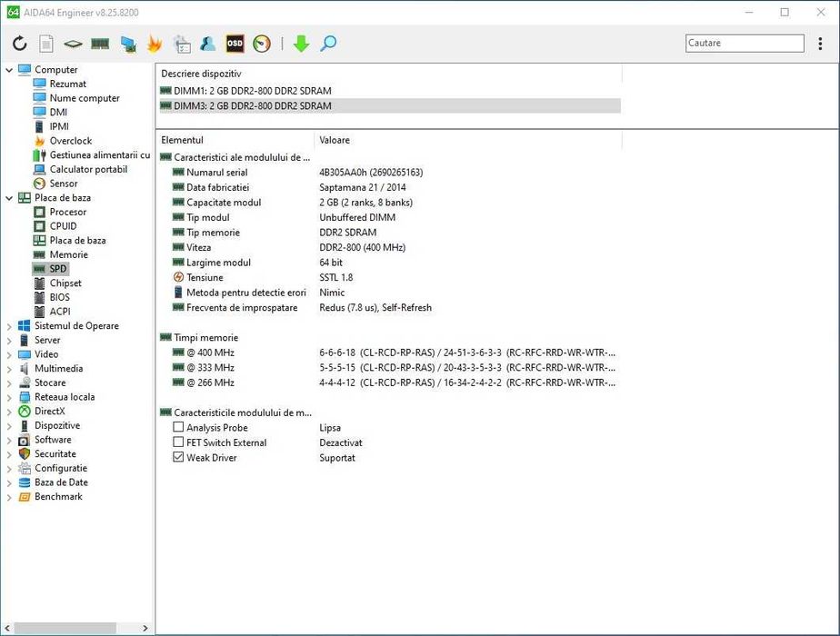Click the user profile toolbar icon

tap(208, 44)
